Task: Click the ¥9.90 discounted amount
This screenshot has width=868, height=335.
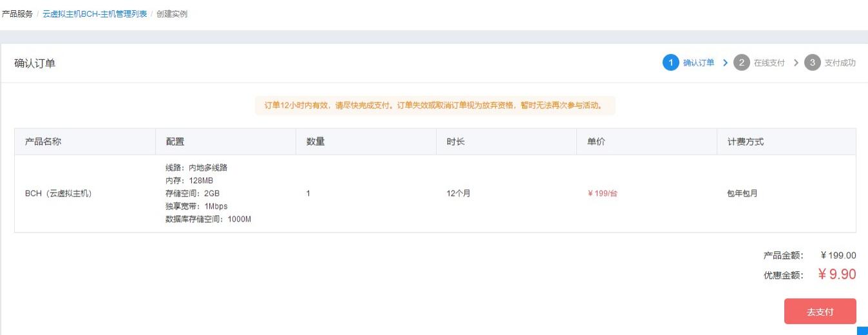Action: 837,274
